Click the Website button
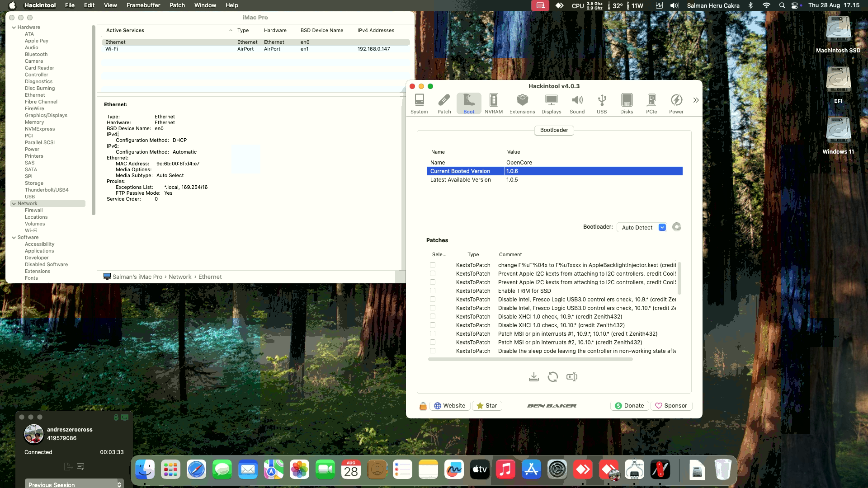 450,406
